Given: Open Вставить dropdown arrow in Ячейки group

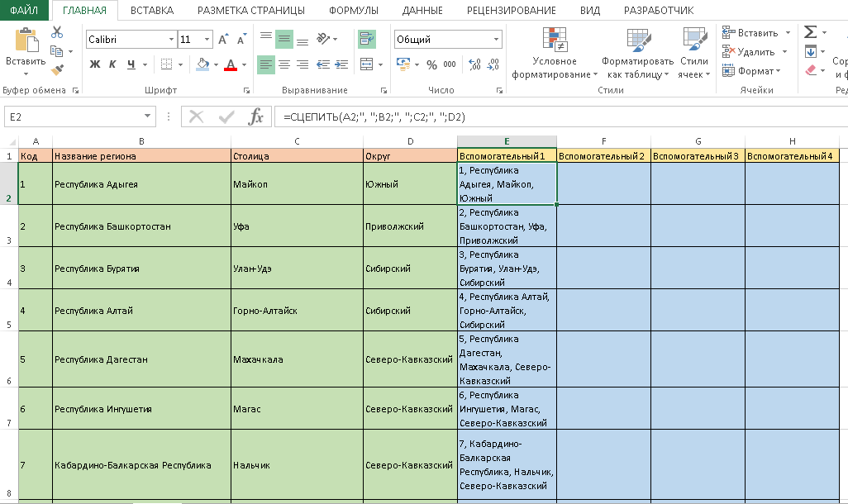Looking at the screenshot, I should [788, 33].
